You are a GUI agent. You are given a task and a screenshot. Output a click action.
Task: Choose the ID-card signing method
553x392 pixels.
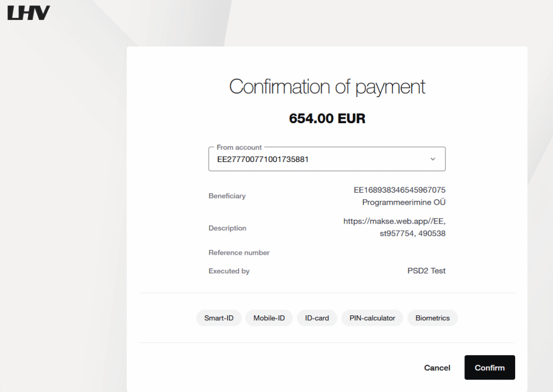pyautogui.click(x=317, y=318)
